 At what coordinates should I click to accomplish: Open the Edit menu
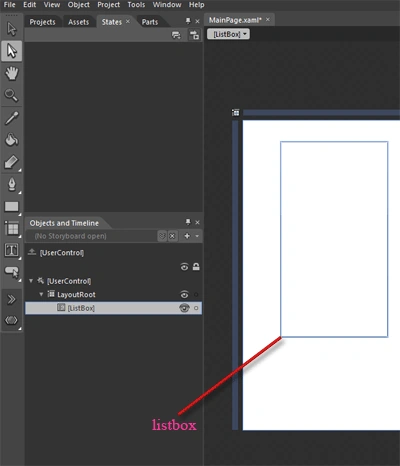29,5
